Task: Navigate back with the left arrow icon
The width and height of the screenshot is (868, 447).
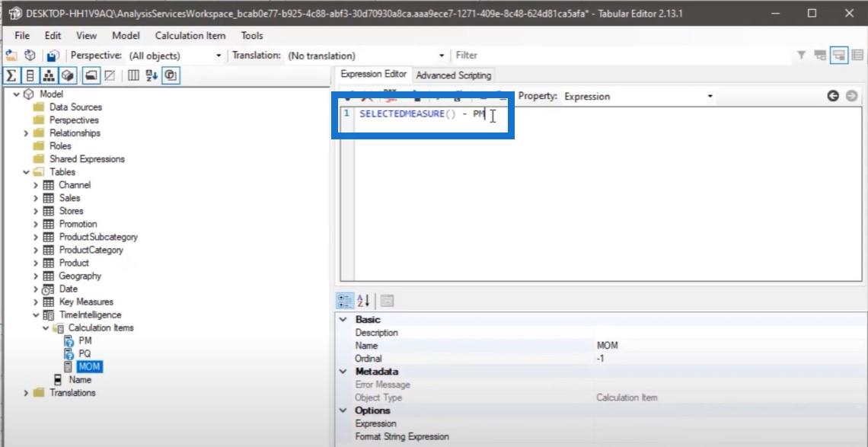Action: (833, 96)
